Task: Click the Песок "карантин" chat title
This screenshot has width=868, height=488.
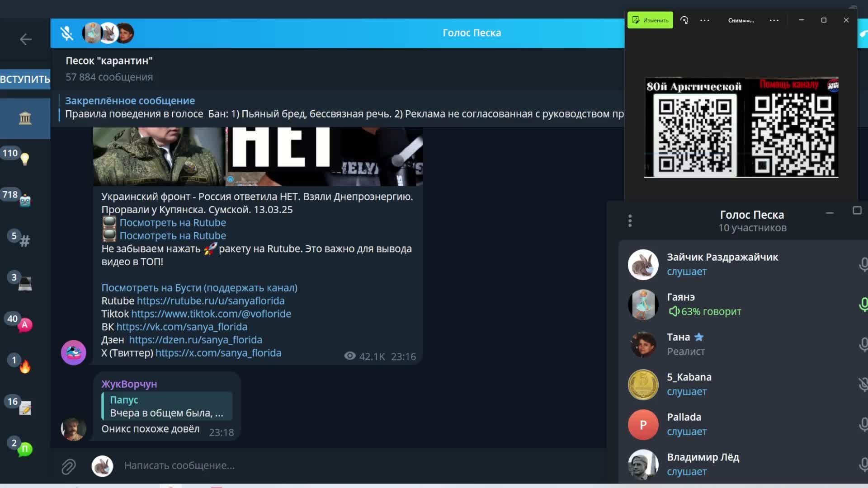Action: pyautogui.click(x=109, y=61)
